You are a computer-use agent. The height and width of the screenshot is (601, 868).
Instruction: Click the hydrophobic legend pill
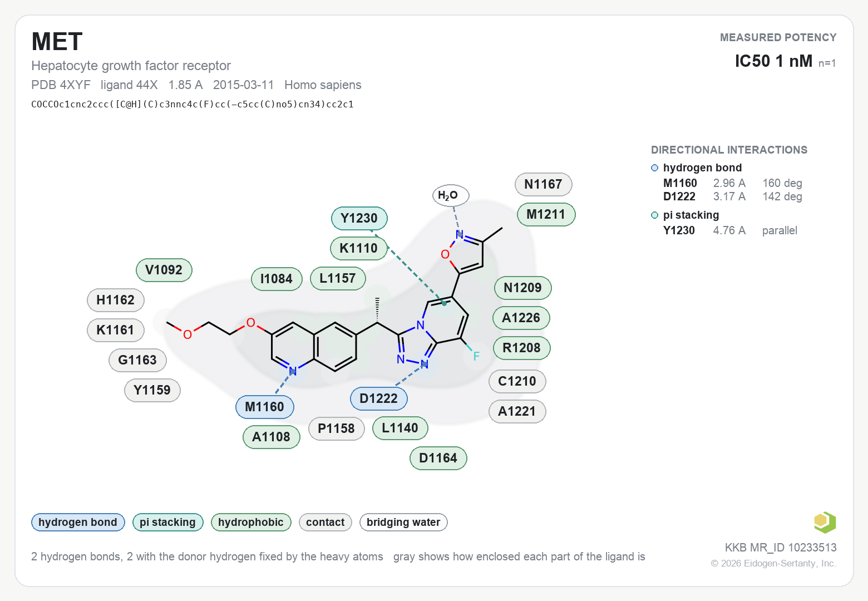(x=251, y=522)
